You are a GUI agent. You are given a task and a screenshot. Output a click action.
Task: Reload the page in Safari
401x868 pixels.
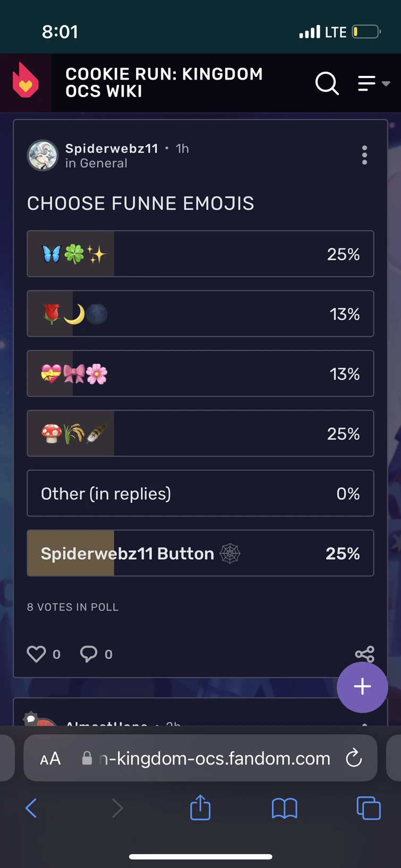pyautogui.click(x=353, y=758)
